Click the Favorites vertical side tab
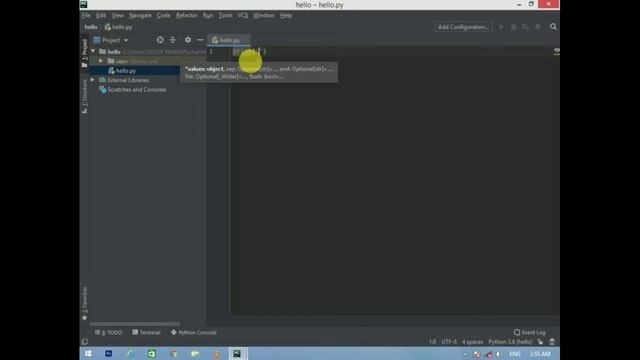Image resolution: width=640 pixels, height=360 pixels. [84, 303]
